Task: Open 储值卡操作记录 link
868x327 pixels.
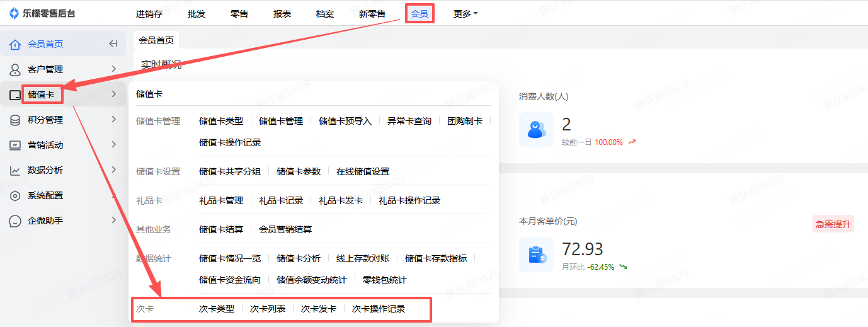Action: tap(230, 142)
